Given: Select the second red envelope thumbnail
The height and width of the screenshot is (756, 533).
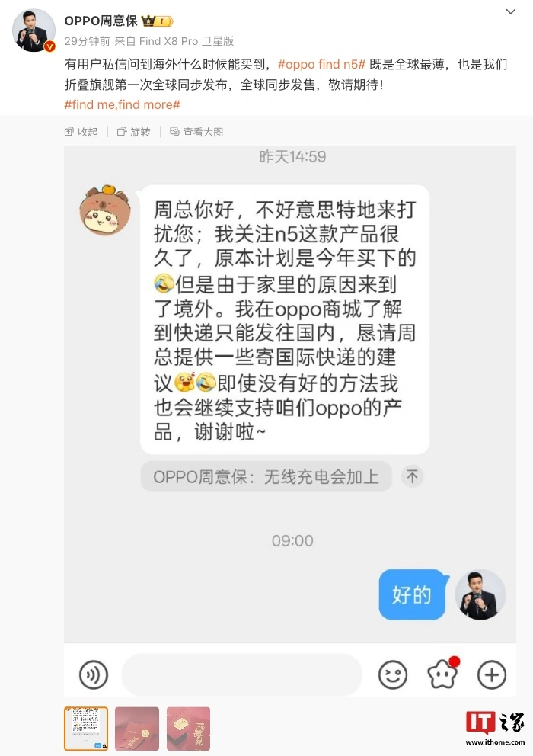Looking at the screenshot, I should point(137,729).
